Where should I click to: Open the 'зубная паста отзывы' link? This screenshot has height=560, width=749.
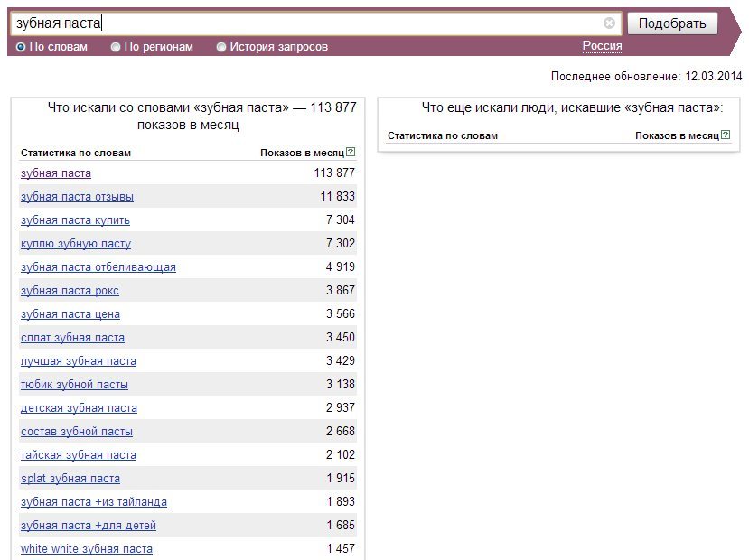[x=77, y=196]
